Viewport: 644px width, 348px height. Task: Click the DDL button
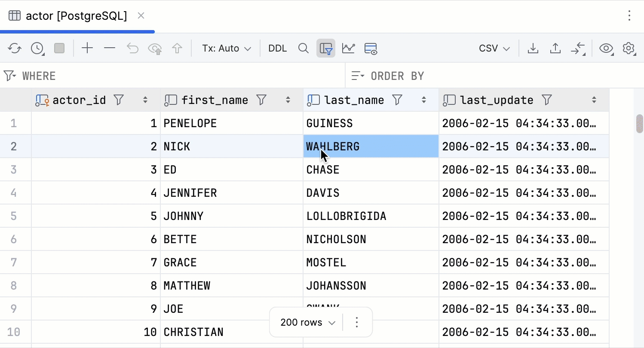277,48
